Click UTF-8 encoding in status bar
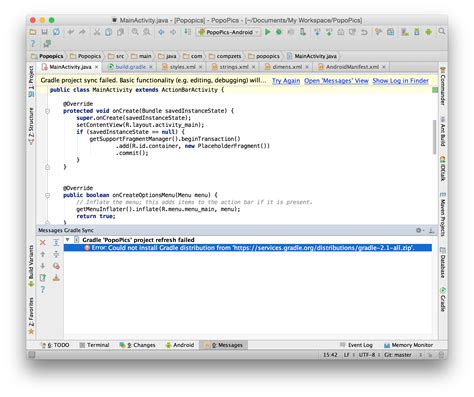Screen dimensions: 474x397 point(367,355)
